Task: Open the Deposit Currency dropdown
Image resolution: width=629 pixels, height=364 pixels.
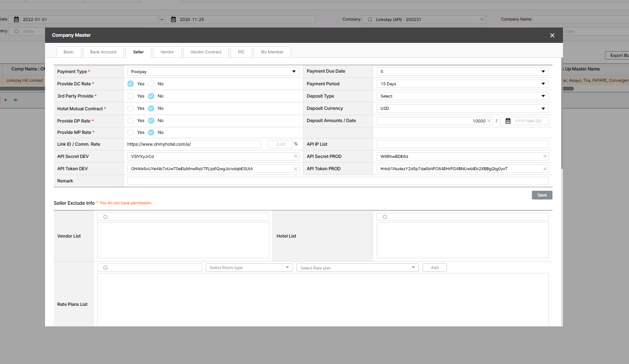Action: pyautogui.click(x=462, y=108)
